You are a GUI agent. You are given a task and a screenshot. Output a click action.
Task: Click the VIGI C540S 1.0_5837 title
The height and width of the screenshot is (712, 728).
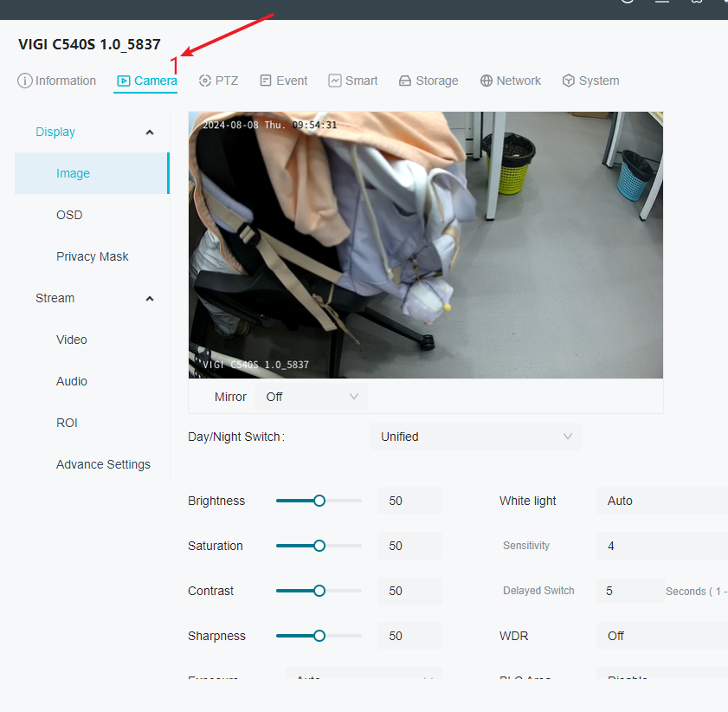point(90,44)
